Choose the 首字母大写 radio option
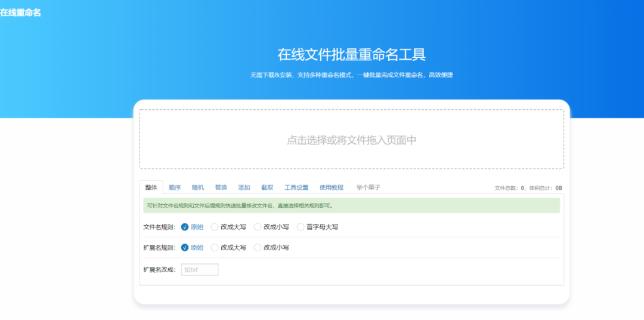 tap(317, 227)
